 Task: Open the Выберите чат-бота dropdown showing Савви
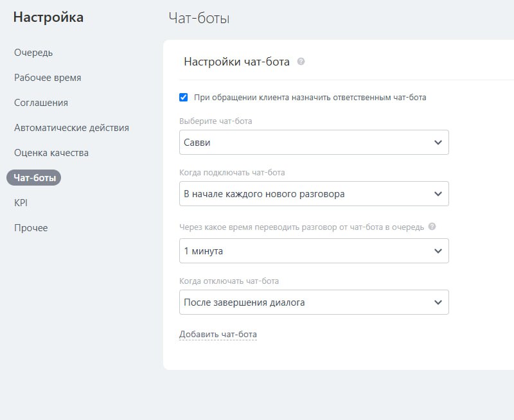(314, 143)
